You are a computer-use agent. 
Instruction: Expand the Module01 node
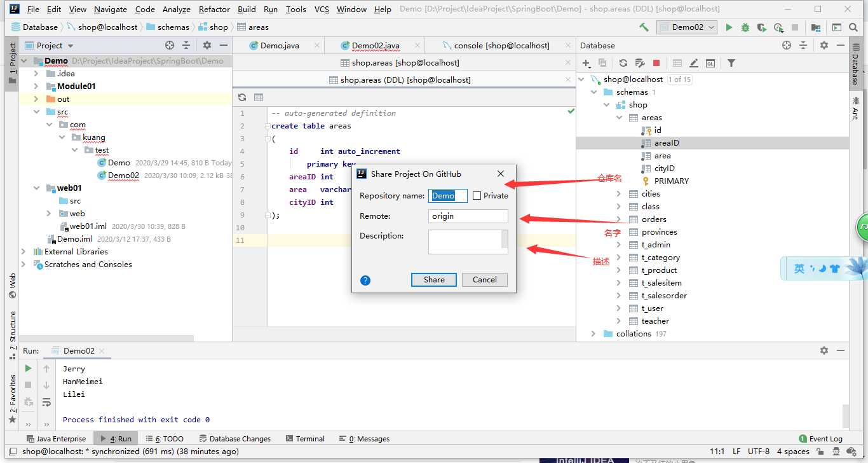36,86
